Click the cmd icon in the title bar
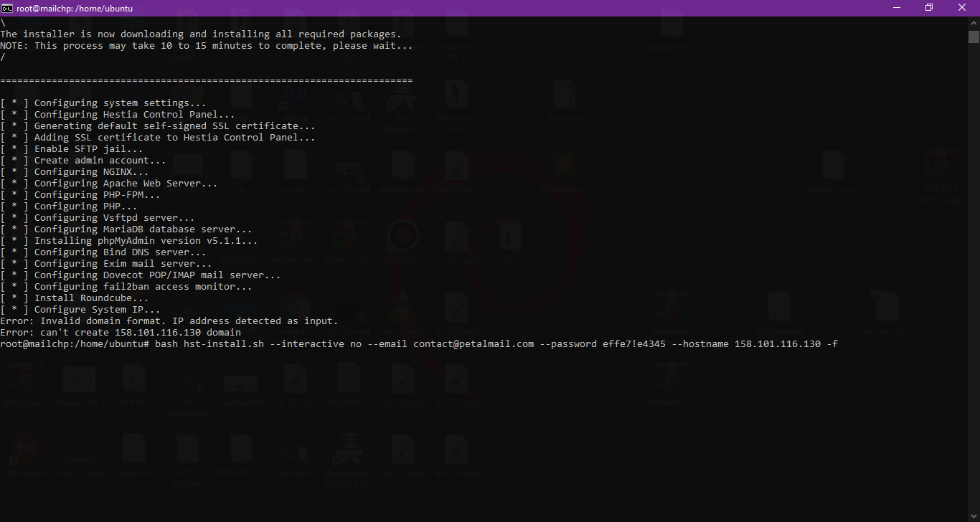 [7, 8]
